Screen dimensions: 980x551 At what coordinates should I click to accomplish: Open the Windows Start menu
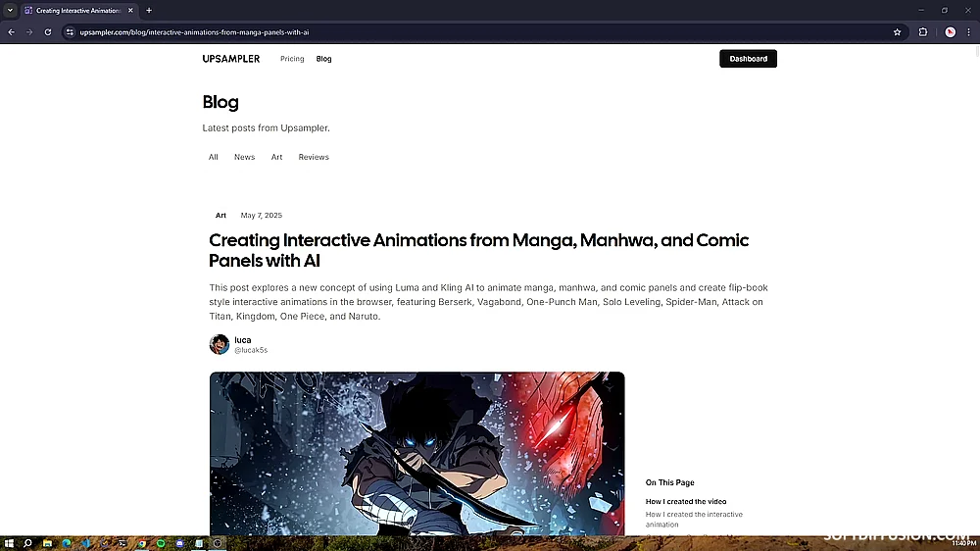9,543
